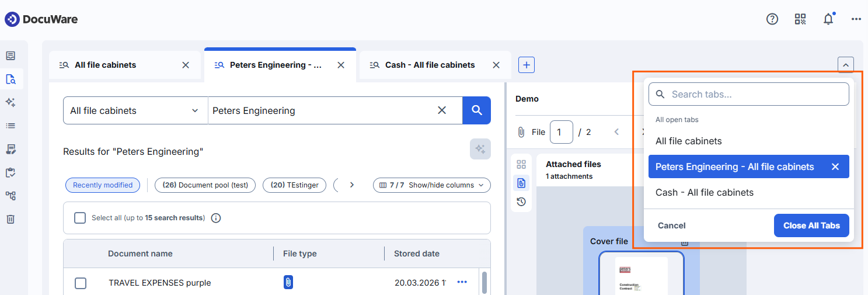The height and width of the screenshot is (295, 868).
Task: Open the forms sidebar icon
Action: pyautogui.click(x=11, y=149)
